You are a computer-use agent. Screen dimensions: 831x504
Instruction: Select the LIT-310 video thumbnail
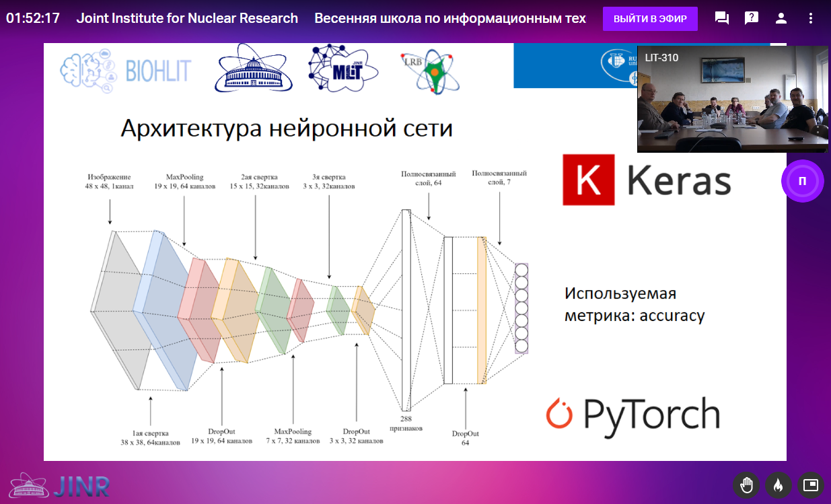(x=732, y=99)
